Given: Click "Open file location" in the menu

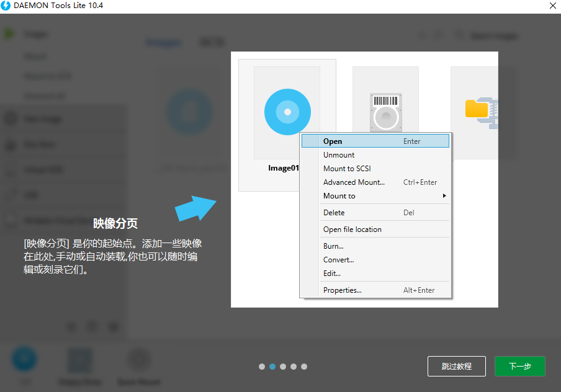Looking at the screenshot, I should pyautogui.click(x=352, y=229).
